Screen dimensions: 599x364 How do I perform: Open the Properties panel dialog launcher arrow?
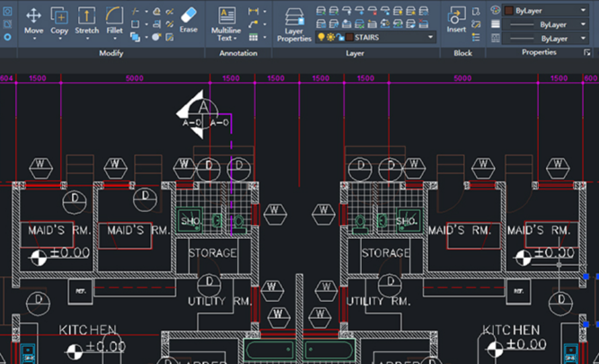click(x=587, y=52)
